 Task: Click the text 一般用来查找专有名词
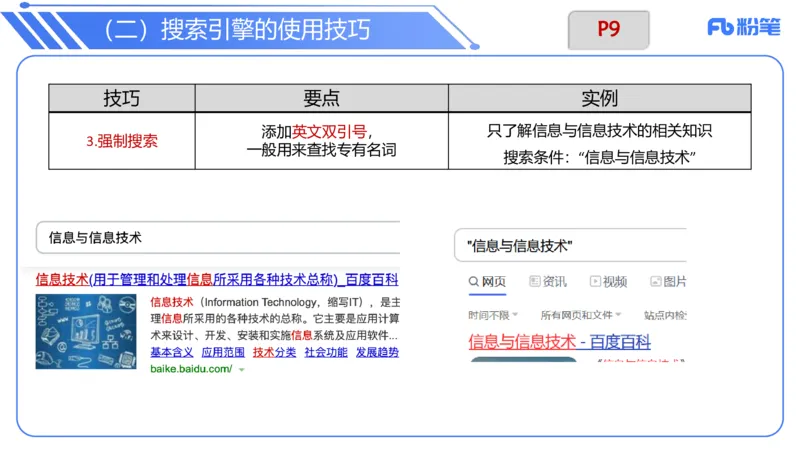point(321,150)
